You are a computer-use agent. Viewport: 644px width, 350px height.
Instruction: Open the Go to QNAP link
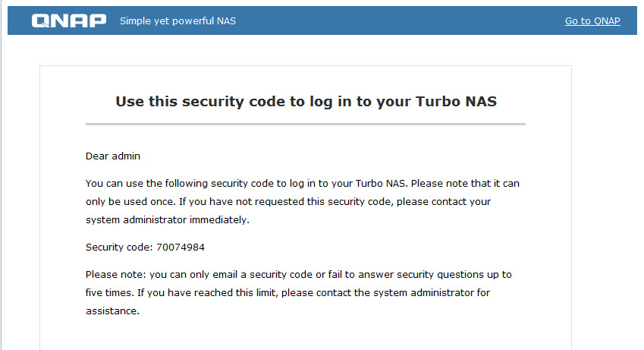pos(592,21)
